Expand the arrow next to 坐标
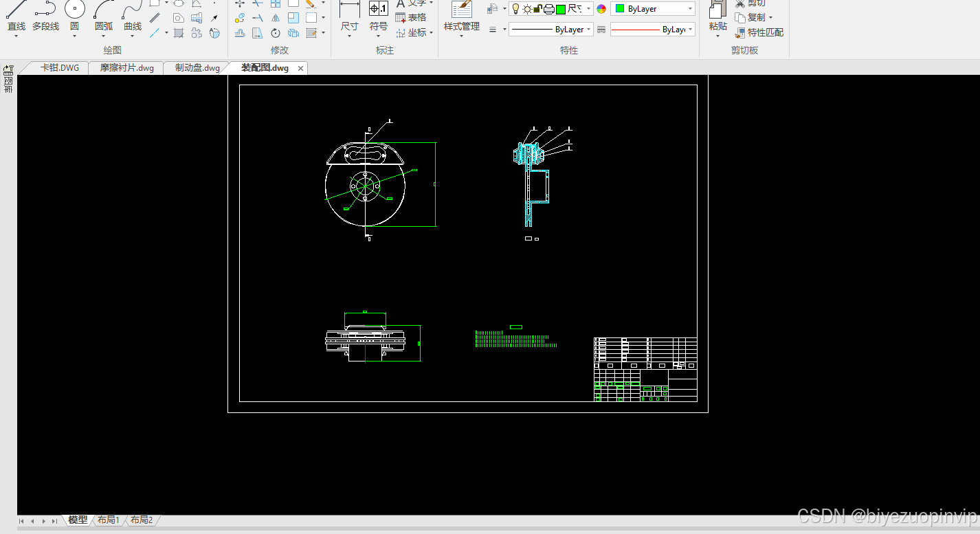The width and height of the screenshot is (980, 534). click(431, 32)
